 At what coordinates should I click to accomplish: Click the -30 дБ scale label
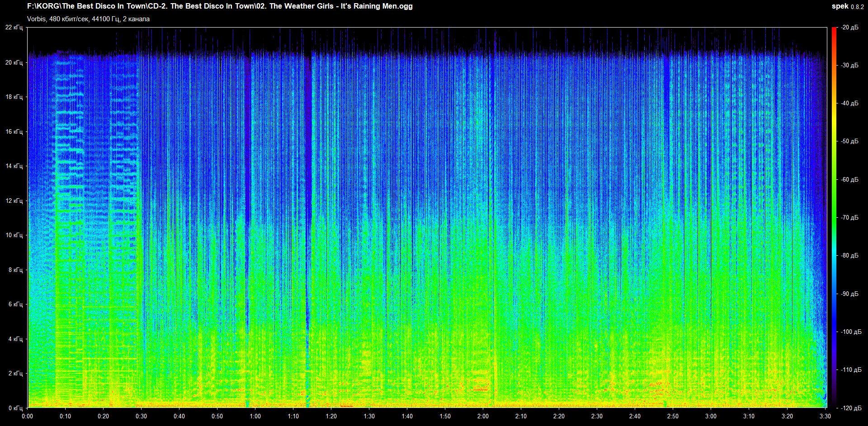click(849, 66)
